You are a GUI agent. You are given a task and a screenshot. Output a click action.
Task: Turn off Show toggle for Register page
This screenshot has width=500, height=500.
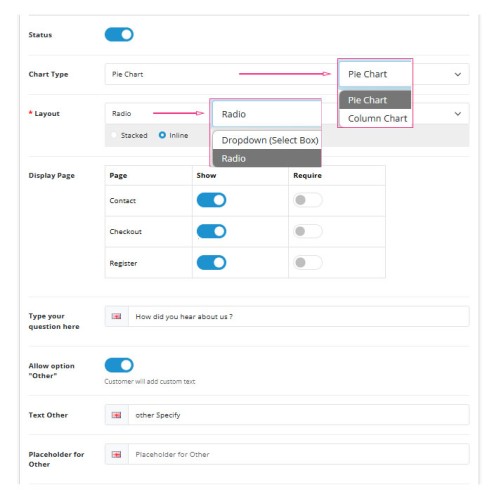tap(211, 262)
